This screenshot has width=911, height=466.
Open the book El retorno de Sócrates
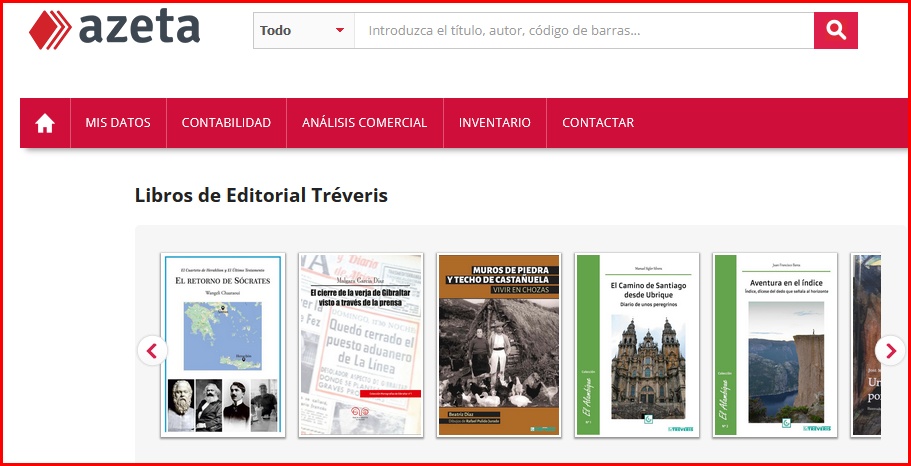223,345
